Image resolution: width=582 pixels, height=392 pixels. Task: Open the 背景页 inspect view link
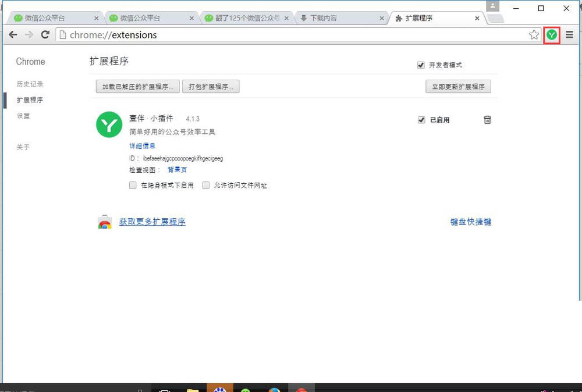tap(178, 169)
